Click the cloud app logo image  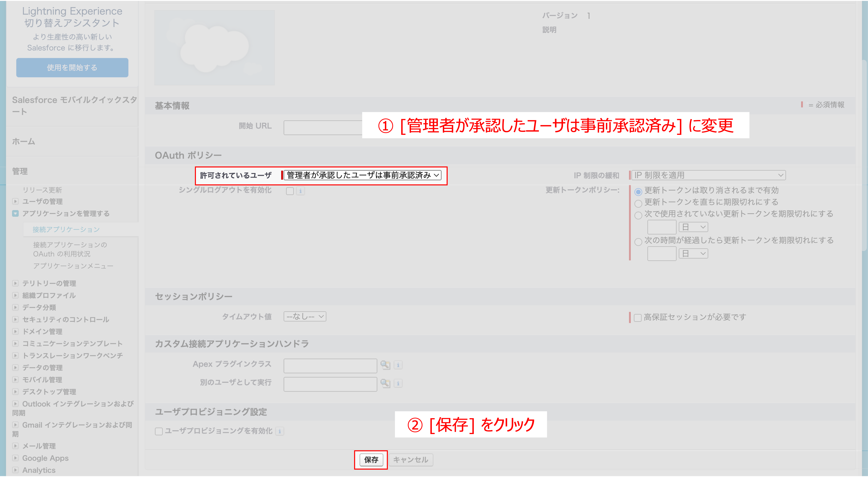pyautogui.click(x=215, y=48)
